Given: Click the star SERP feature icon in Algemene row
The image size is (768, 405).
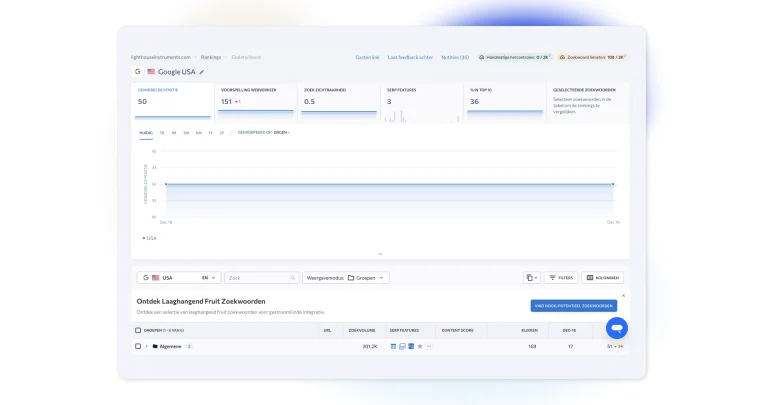Looking at the screenshot, I should [420, 346].
